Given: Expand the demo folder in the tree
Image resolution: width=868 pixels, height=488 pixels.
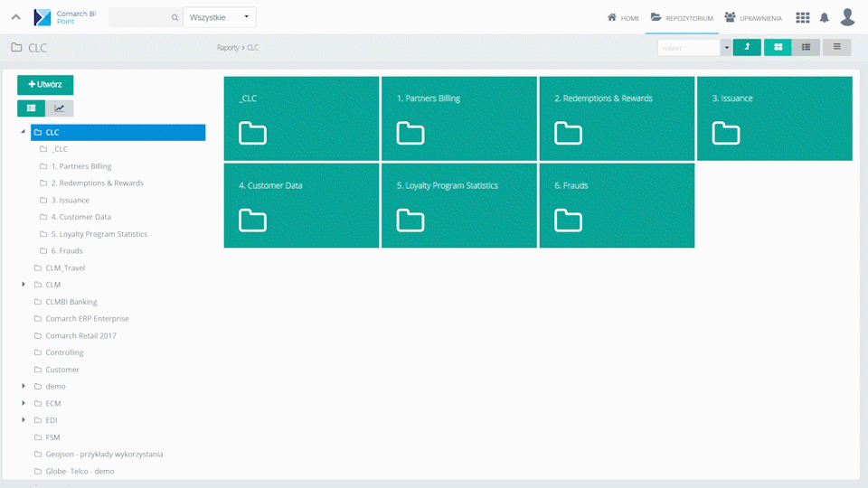Looking at the screenshot, I should point(24,386).
